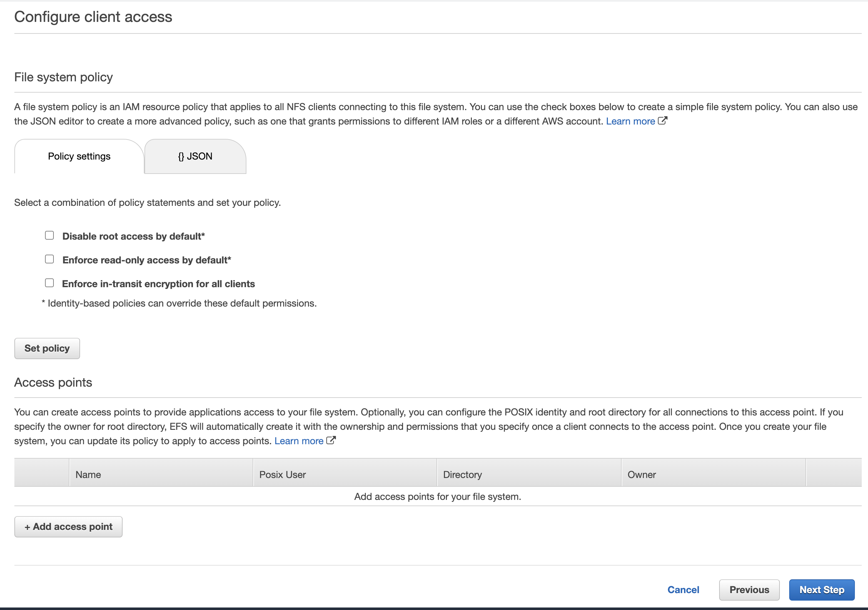Image resolution: width=868 pixels, height=610 pixels.
Task: Switch to the Policy settings tab
Action: (79, 156)
